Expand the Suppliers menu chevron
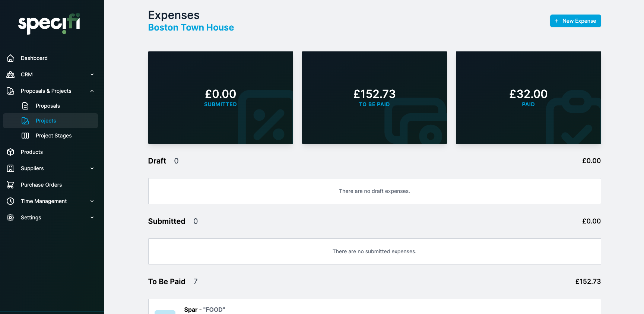Viewport: 644px width, 314px height. pos(92,168)
